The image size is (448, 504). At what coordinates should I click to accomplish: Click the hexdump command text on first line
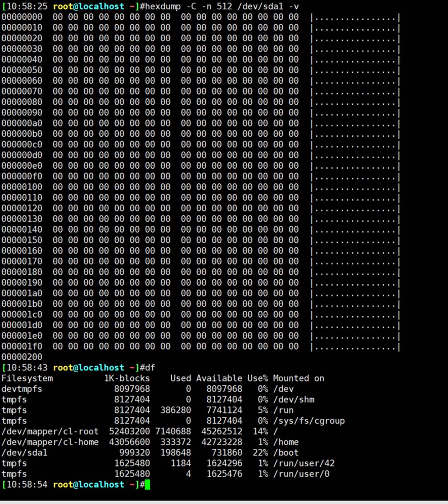(x=162, y=7)
